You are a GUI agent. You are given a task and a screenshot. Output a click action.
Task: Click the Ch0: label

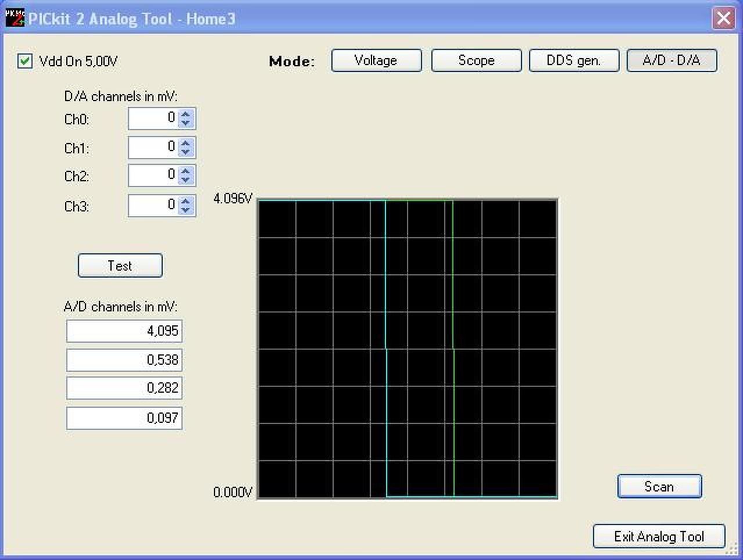77,120
